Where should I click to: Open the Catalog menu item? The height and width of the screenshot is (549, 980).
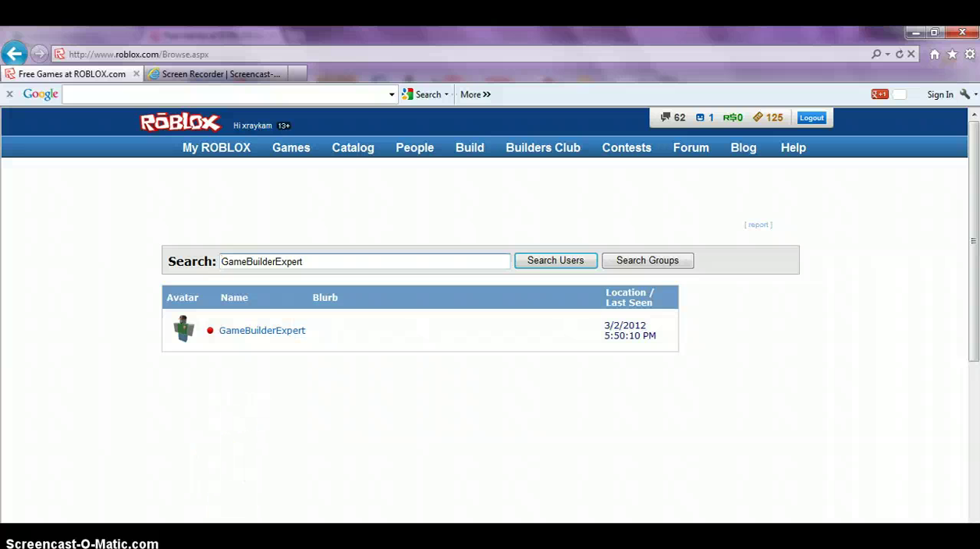point(353,147)
